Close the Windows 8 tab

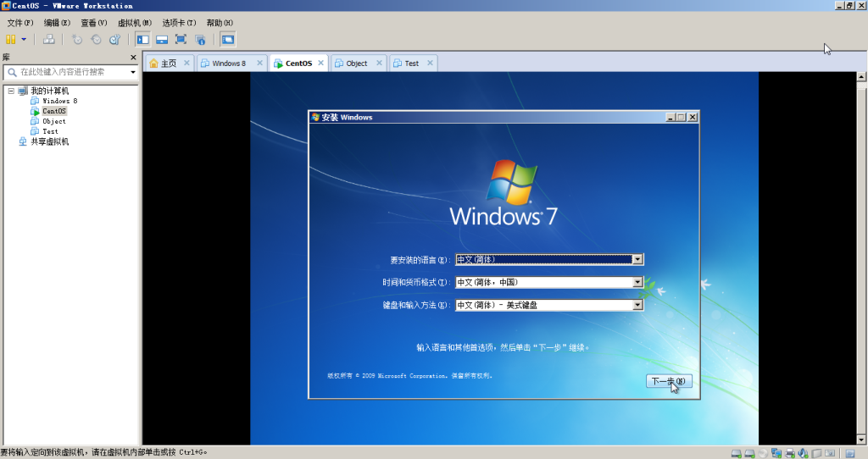(x=259, y=63)
